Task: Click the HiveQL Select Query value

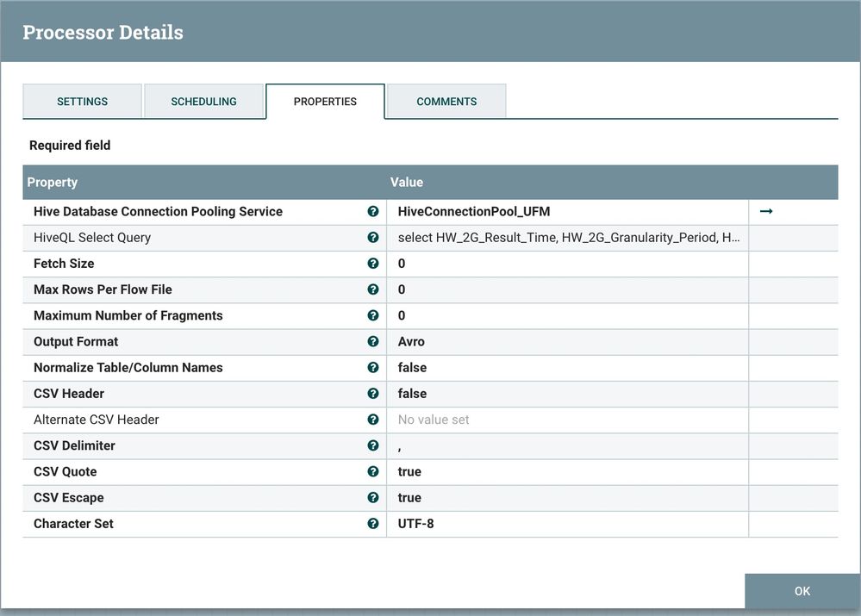Action: (x=568, y=238)
